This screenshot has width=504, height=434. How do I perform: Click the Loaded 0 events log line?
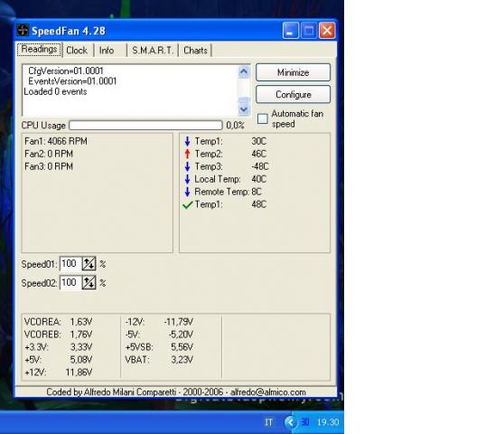click(x=55, y=91)
